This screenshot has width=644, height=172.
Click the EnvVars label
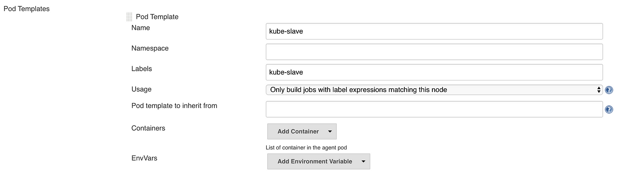(144, 158)
